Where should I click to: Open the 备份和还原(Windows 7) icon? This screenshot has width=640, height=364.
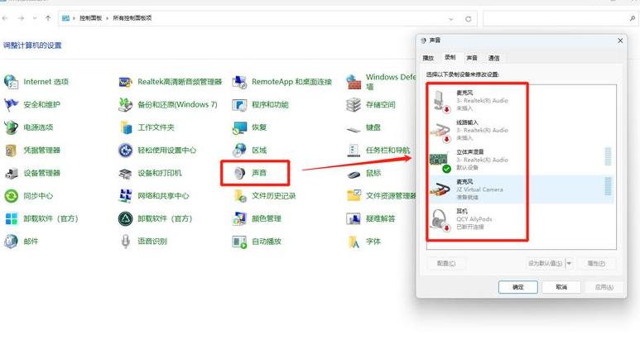pyautogui.click(x=125, y=105)
